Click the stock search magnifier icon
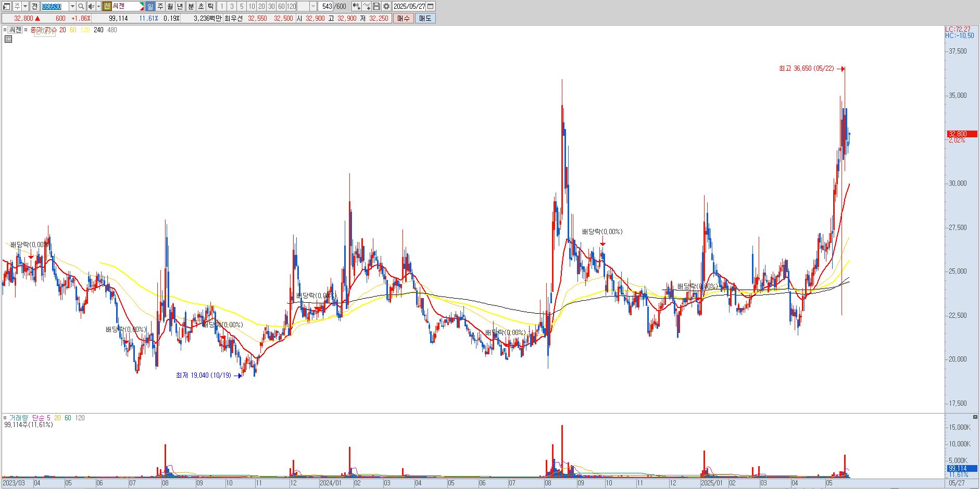Viewport: 980px width, 489px height. click(x=81, y=6)
